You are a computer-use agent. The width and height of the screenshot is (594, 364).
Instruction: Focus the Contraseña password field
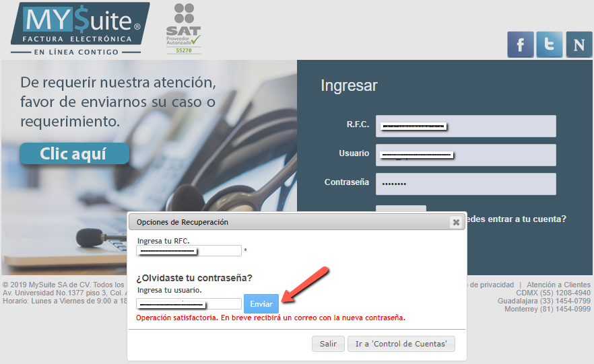(466, 184)
